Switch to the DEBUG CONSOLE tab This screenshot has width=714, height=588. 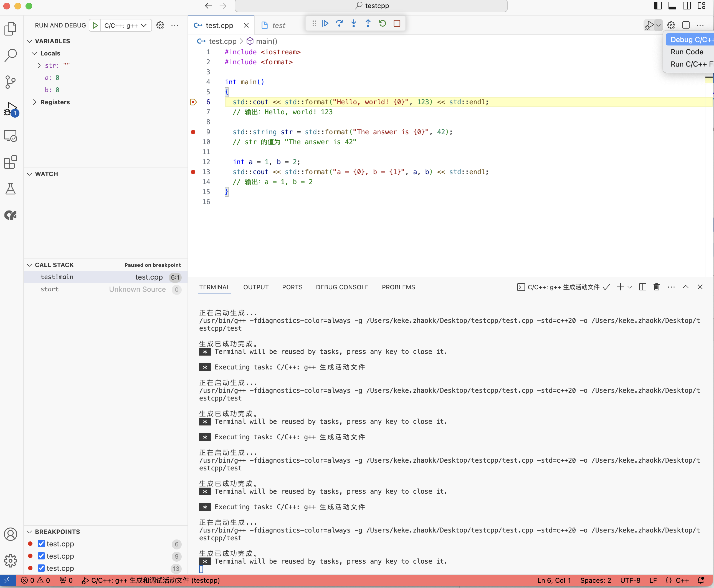342,287
